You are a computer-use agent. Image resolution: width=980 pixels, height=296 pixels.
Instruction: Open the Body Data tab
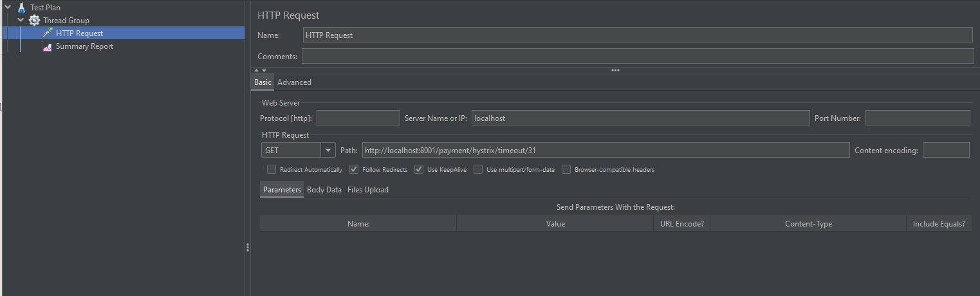pyautogui.click(x=324, y=190)
